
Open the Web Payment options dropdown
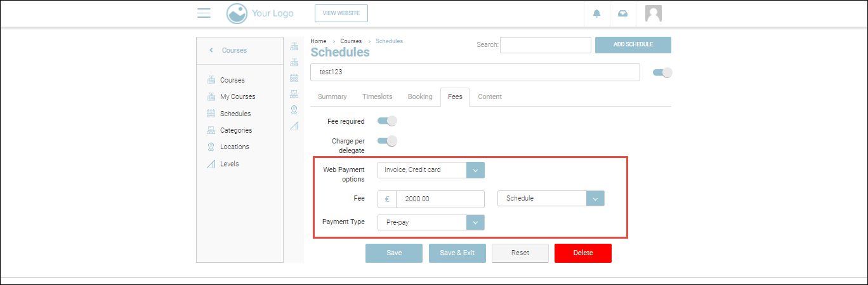[475, 169]
